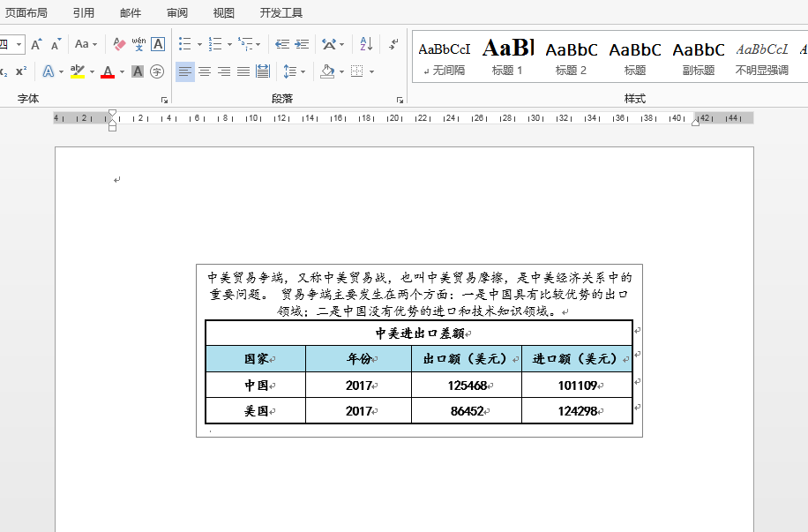Viewport: 808px width, 532px height.
Task: Apply borders with the border icon
Action: tap(357, 71)
